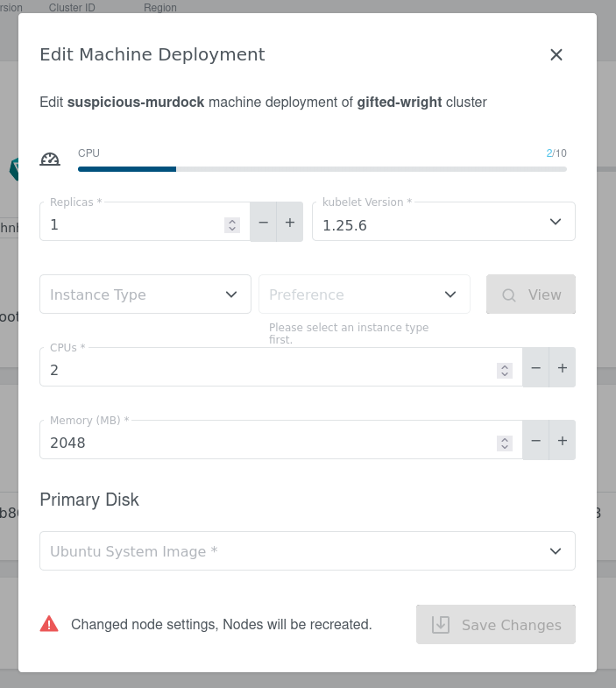Screen dimensions: 616x688
Task: Click the Replicas field spinner arrows
Action: pos(232,225)
